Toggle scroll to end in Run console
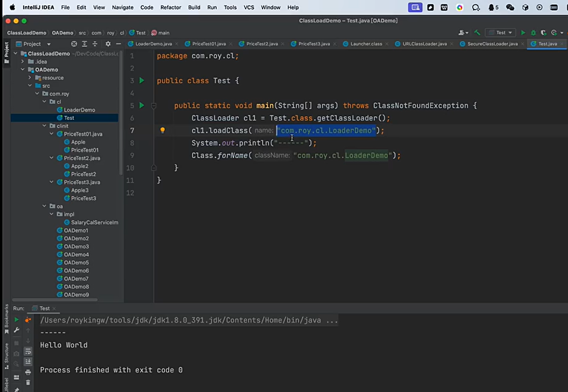This screenshot has height=392, width=568. [x=28, y=362]
